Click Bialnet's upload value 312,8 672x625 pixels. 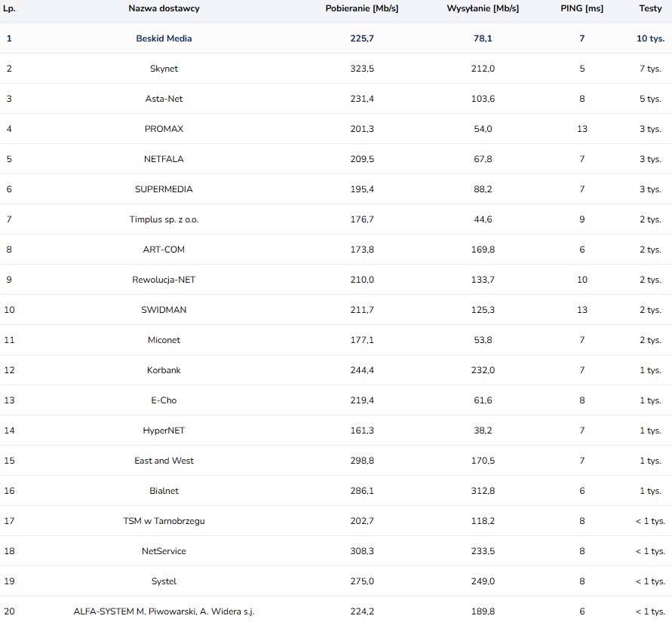(x=483, y=491)
